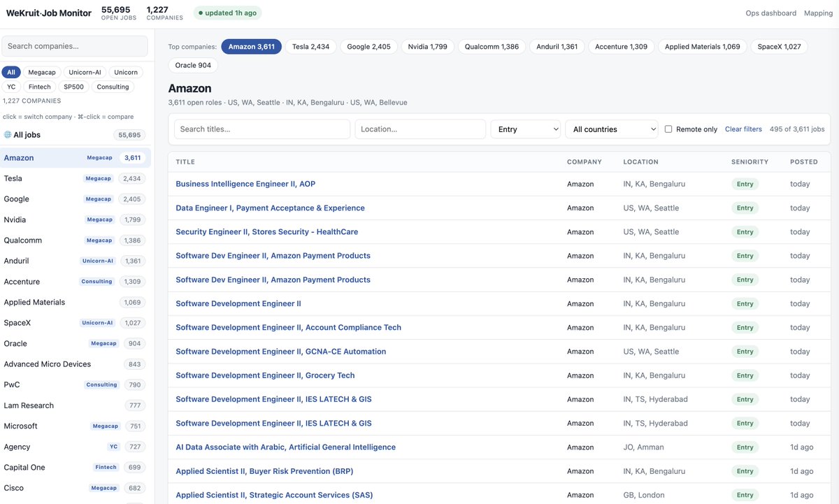Select Nvidia in the company sidebar

click(x=75, y=219)
